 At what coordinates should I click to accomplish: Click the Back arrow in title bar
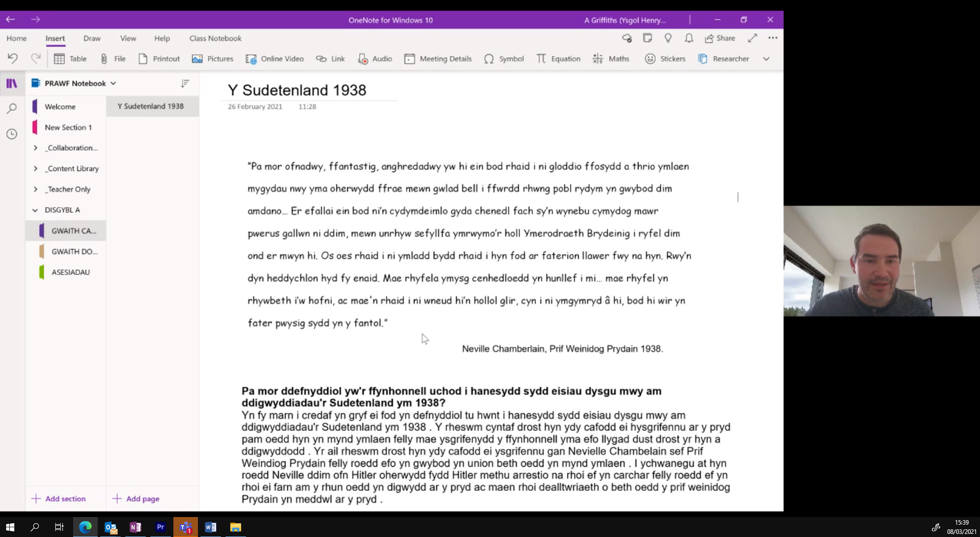click(10, 19)
